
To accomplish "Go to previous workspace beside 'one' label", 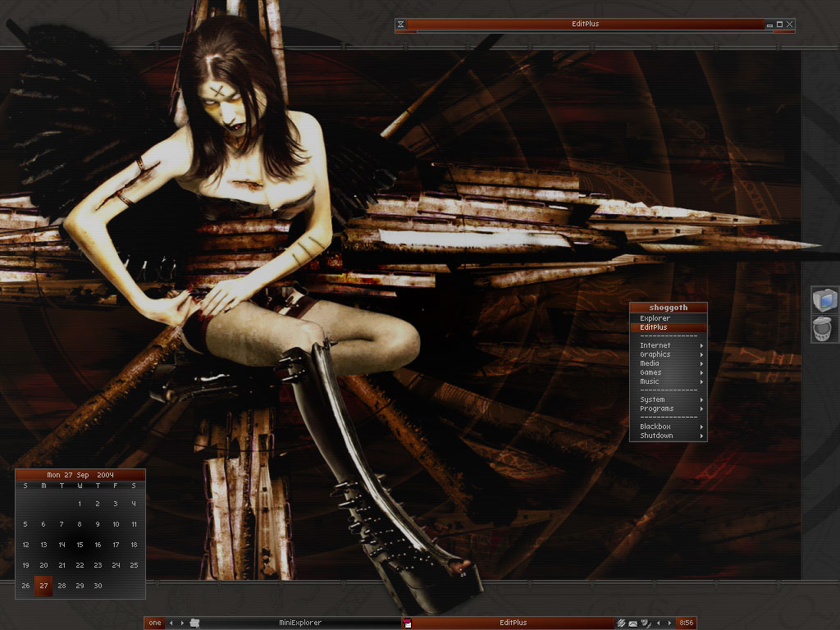I will click(x=171, y=623).
